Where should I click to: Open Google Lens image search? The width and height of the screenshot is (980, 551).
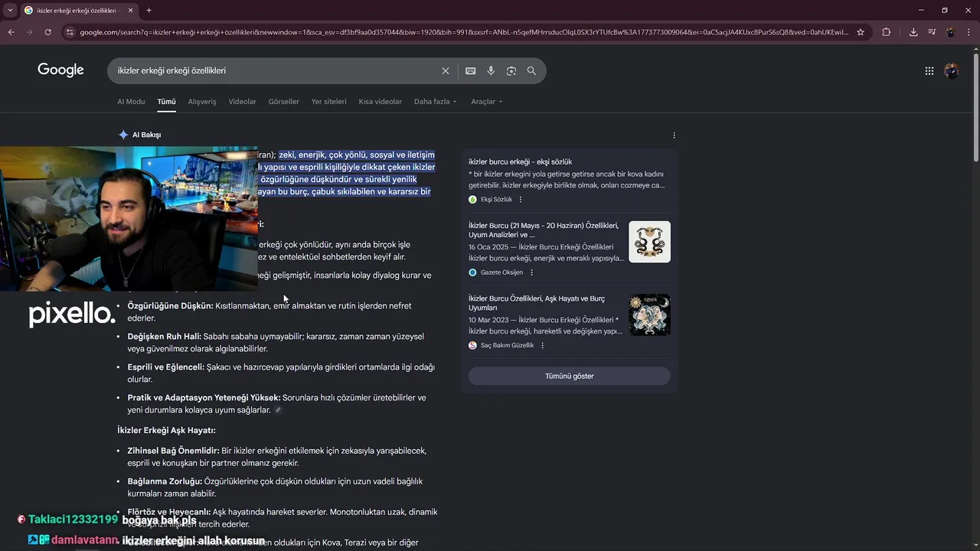tap(511, 70)
